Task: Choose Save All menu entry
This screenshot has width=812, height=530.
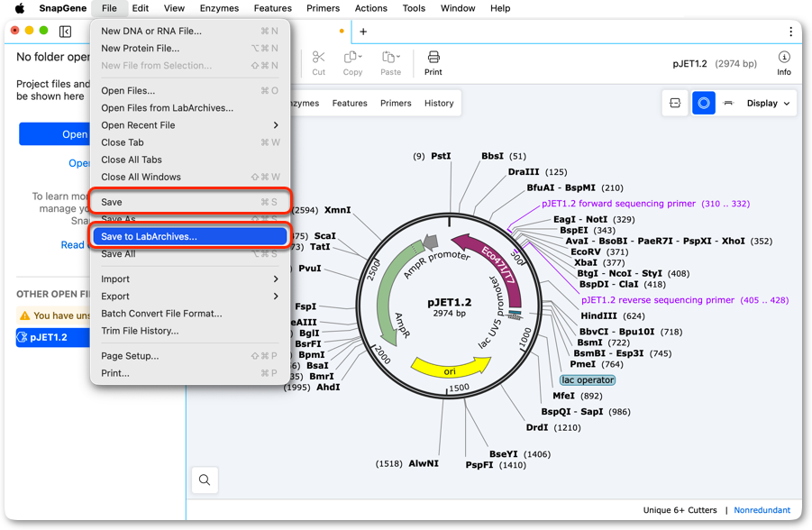Action: click(x=189, y=254)
